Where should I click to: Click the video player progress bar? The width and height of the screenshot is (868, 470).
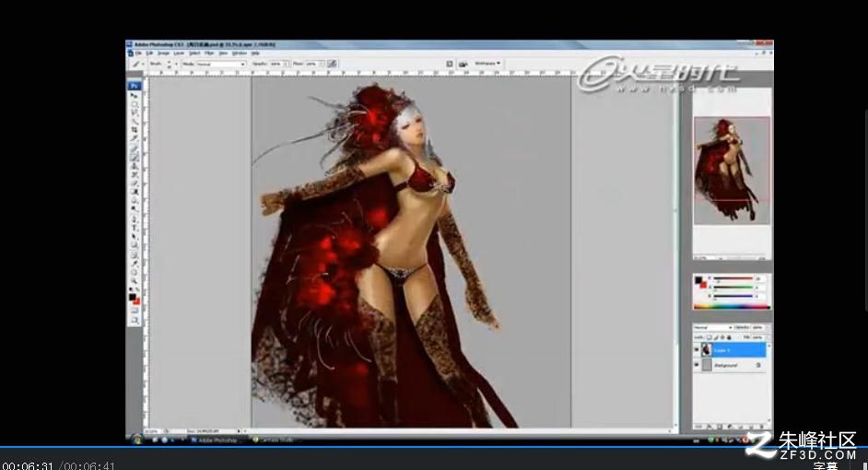[434, 446]
